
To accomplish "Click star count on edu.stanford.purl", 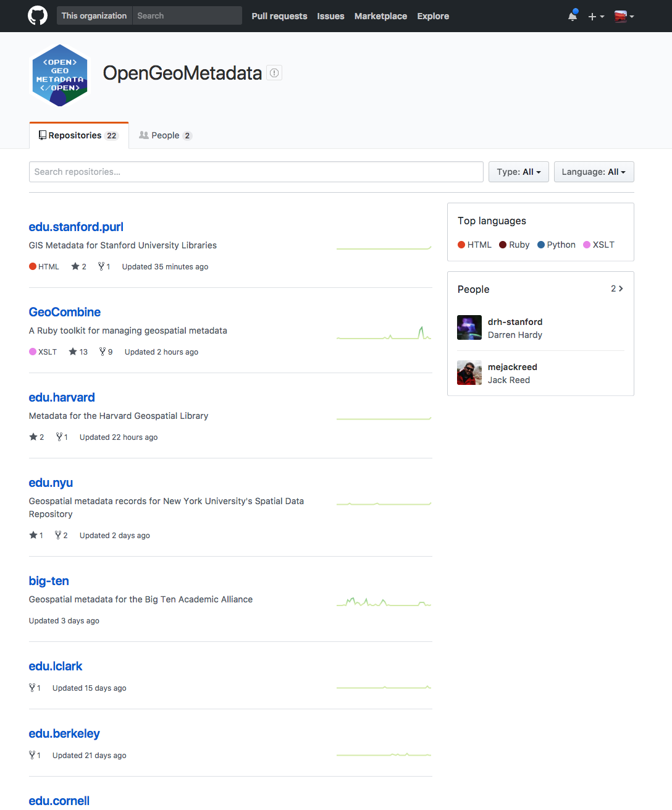I will click(78, 266).
